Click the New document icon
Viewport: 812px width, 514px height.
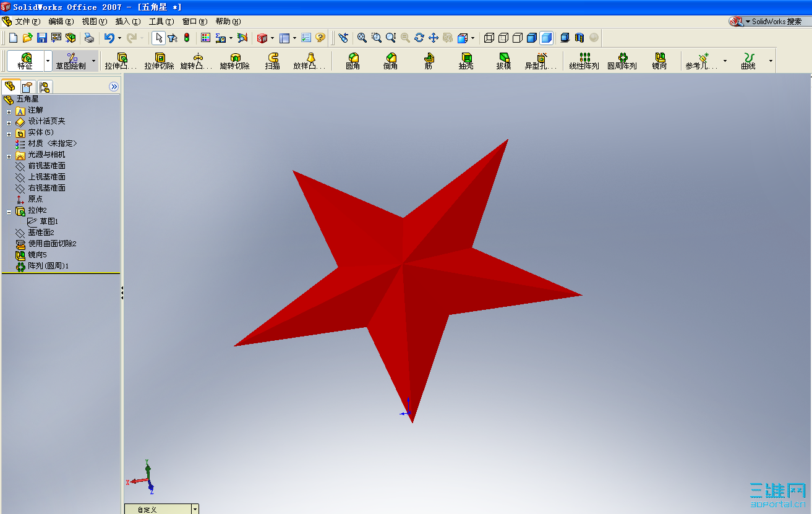coord(13,38)
